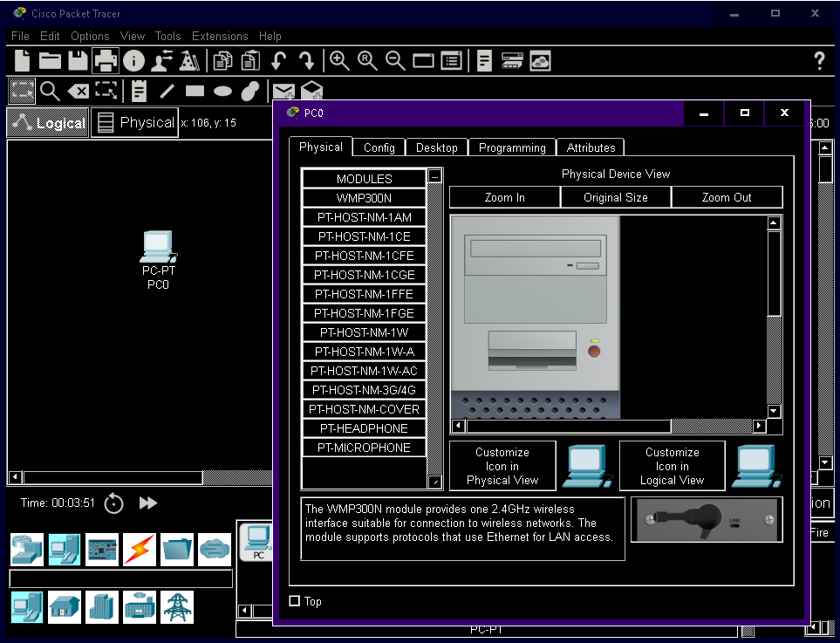Click the Zoom In button
The height and width of the screenshot is (643, 840).
[x=504, y=197]
